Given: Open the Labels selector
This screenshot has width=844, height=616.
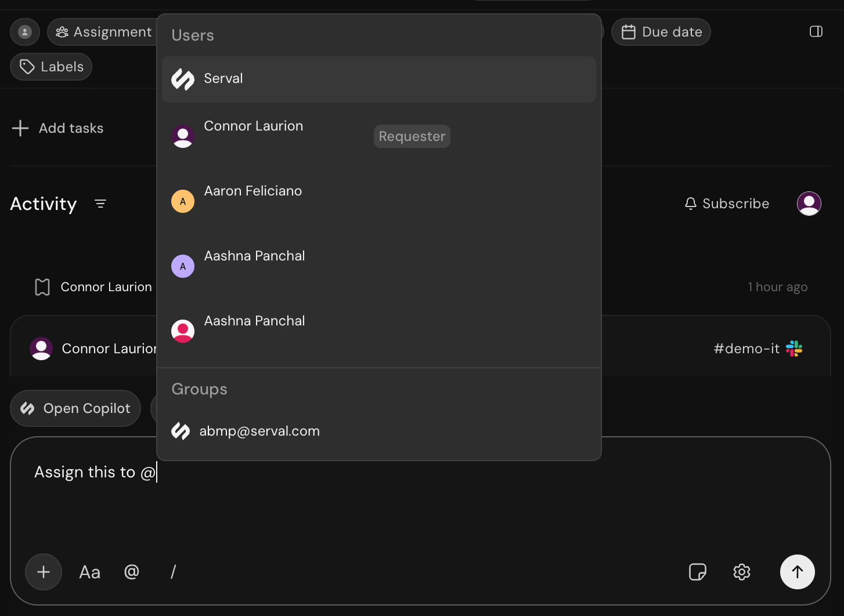Looking at the screenshot, I should [51, 67].
